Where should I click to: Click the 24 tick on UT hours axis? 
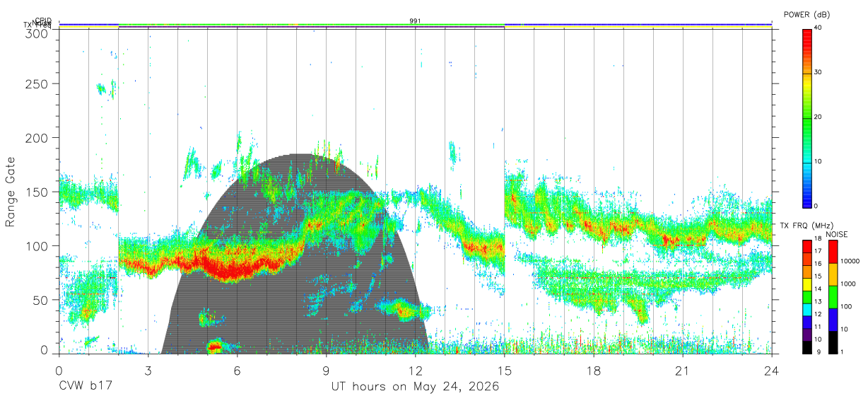[x=771, y=371]
